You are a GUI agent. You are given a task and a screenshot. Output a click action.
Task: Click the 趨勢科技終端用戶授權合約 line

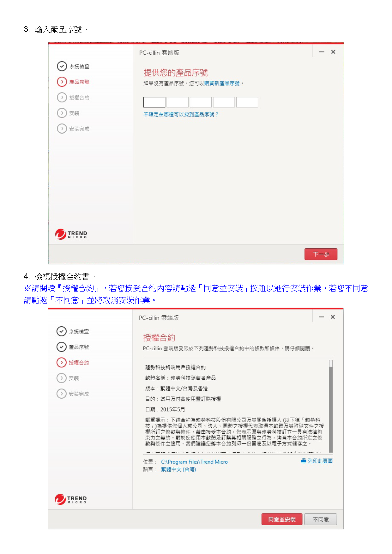[x=175, y=367]
